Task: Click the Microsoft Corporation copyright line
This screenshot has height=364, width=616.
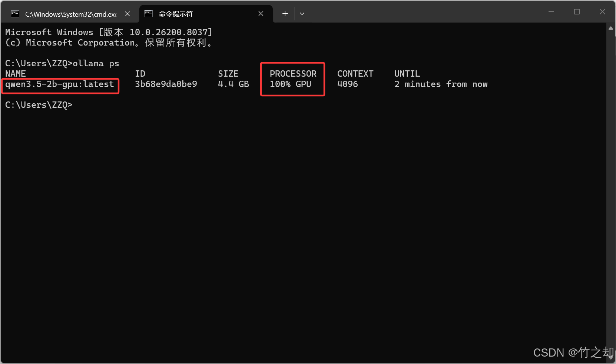Action: tap(109, 43)
